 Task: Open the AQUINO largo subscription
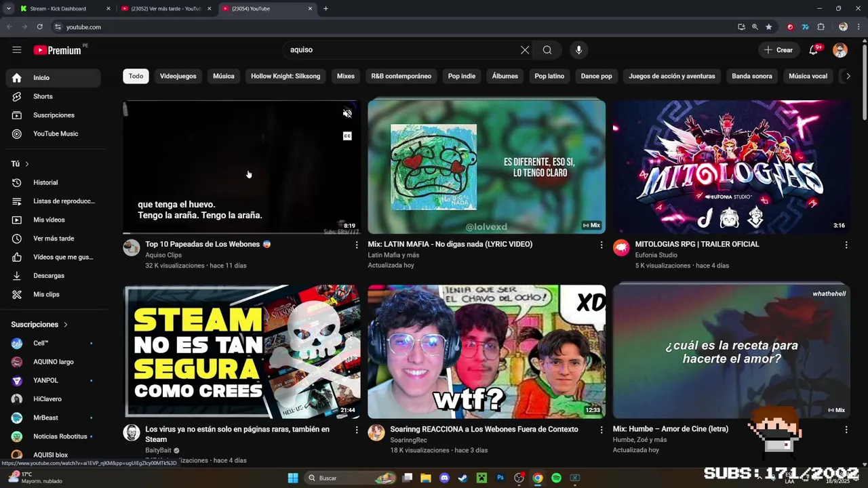pos(53,362)
